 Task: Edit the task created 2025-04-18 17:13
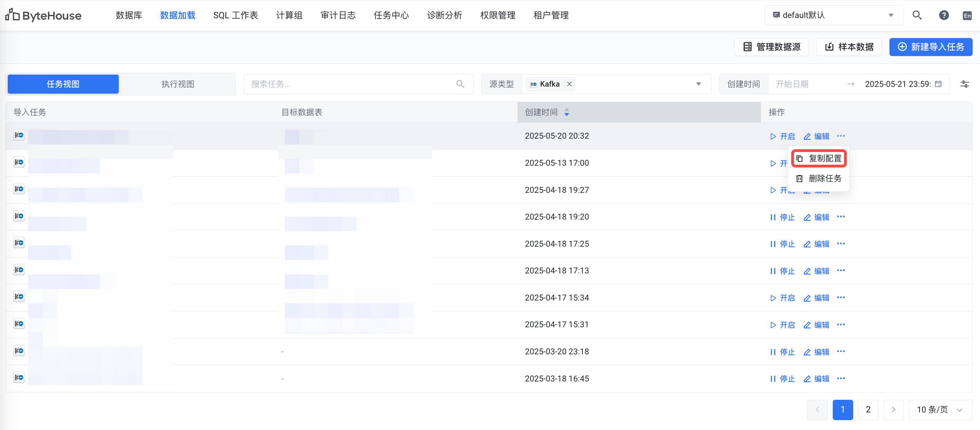[817, 271]
